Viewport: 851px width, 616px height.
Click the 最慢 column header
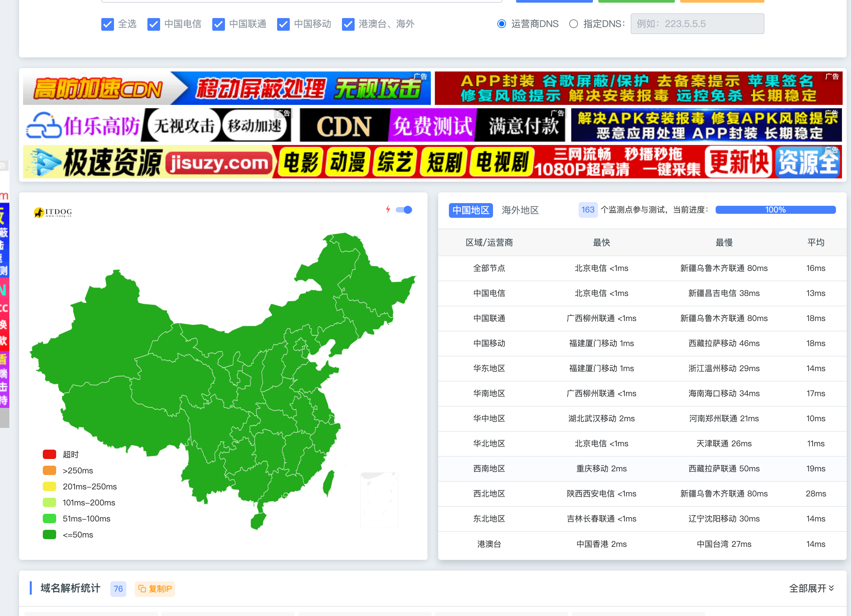724,243
